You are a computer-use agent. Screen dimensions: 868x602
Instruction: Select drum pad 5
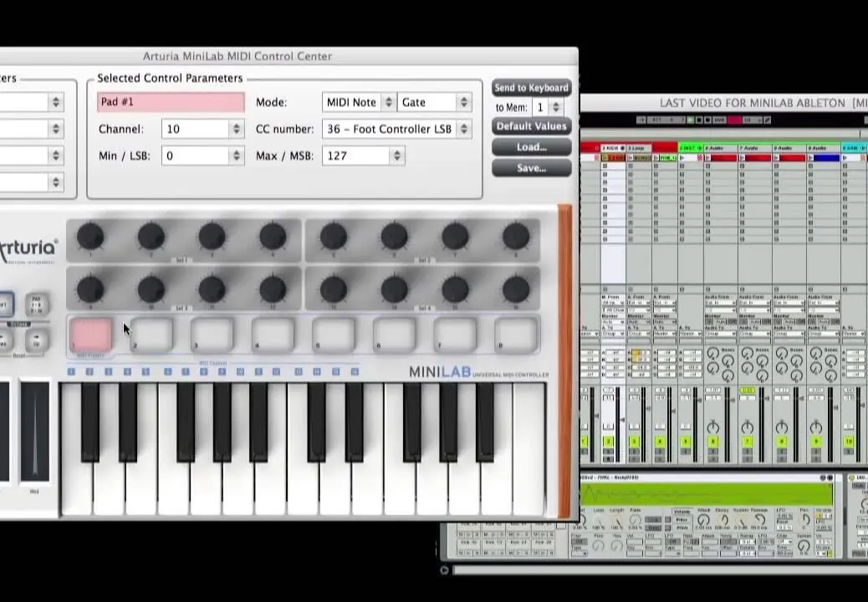click(334, 334)
